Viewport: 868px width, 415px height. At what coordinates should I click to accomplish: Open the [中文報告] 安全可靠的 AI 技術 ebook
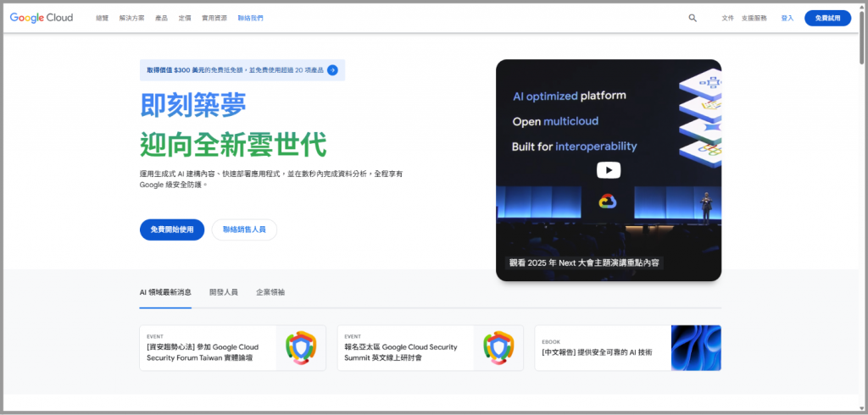[x=628, y=348]
